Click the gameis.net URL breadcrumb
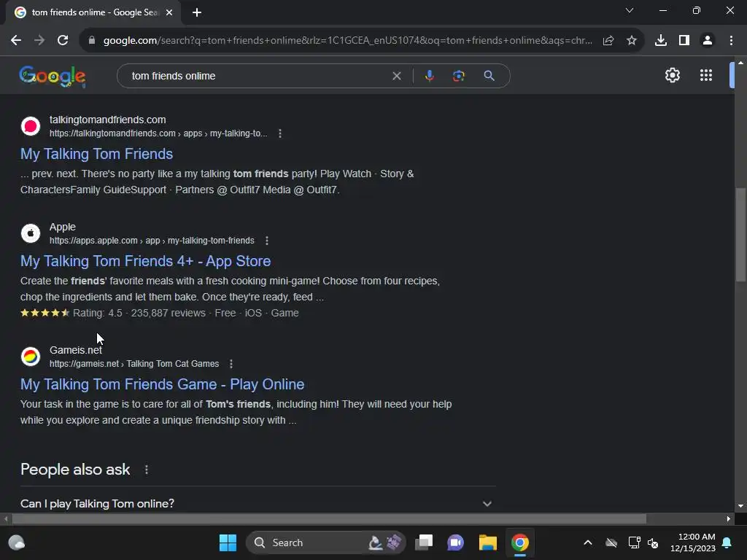The width and height of the screenshot is (747, 560). point(134,365)
